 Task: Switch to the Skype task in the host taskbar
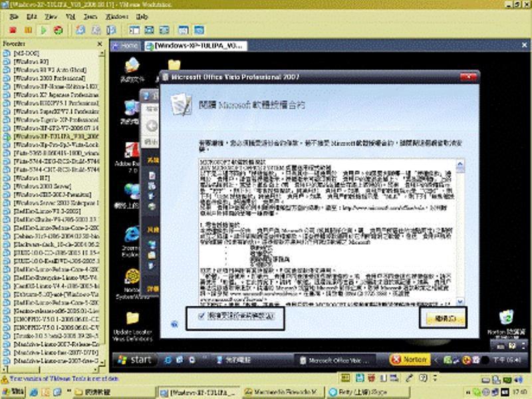tap(367, 392)
